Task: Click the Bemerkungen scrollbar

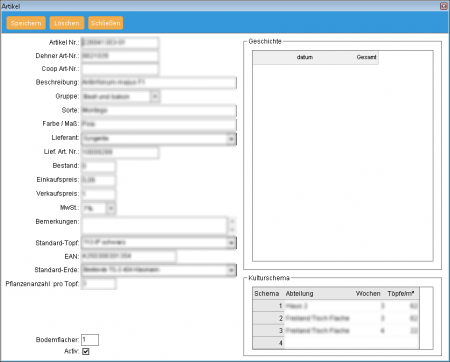Action: click(232, 225)
